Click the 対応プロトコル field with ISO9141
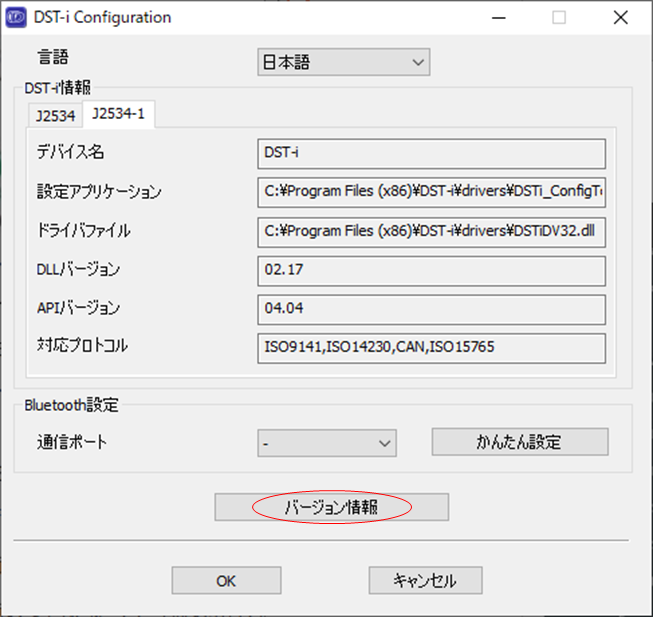Image resolution: width=653 pixels, height=617 pixels. tap(431, 348)
